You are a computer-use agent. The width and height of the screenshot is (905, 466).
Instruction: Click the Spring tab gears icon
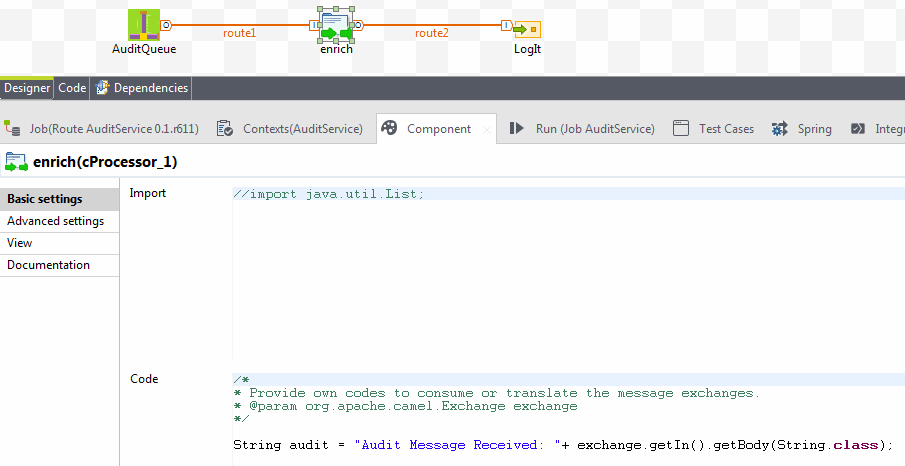(x=777, y=128)
